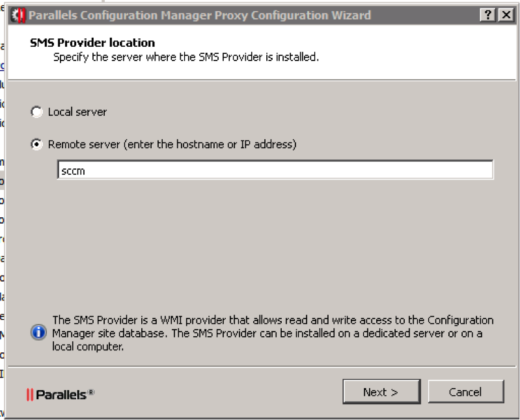Select the Local server radio button

click(x=37, y=112)
